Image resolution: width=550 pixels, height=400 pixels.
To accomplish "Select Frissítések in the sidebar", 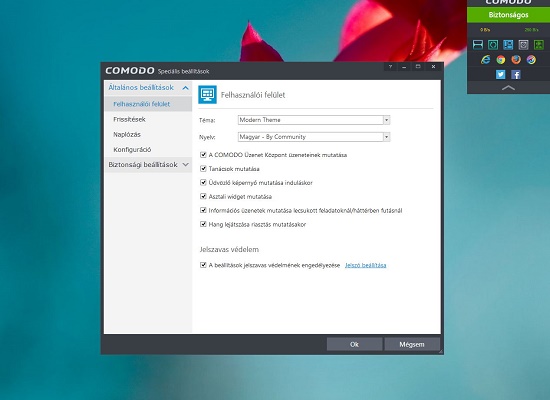I will (x=148, y=119).
